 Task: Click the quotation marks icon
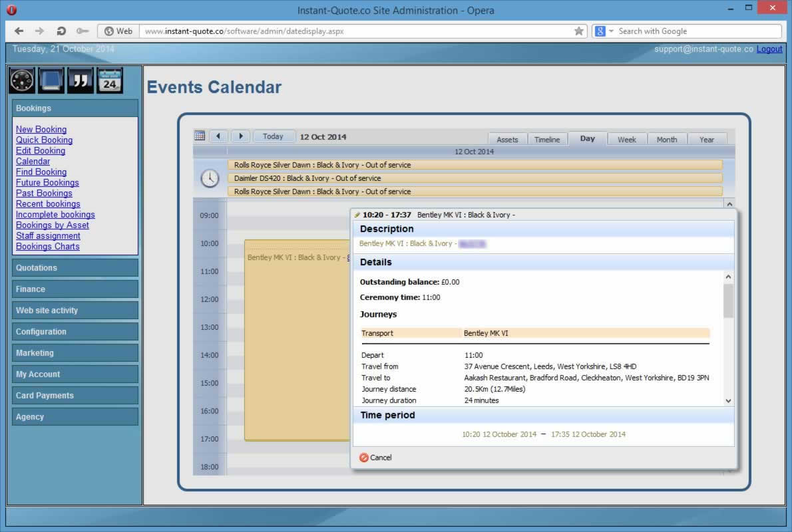(x=81, y=80)
